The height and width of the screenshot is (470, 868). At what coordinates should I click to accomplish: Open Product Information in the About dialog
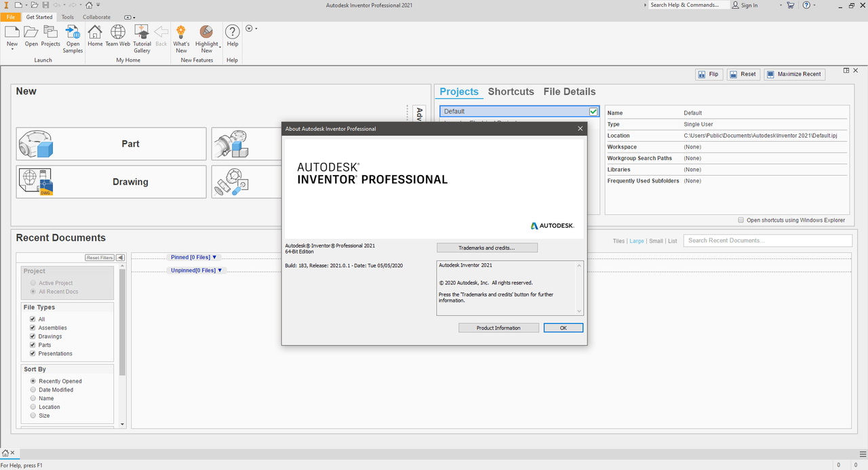(498, 328)
